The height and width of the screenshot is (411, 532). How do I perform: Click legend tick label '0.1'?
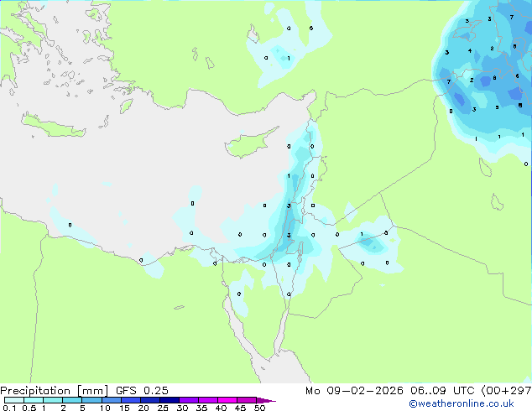click(9, 408)
